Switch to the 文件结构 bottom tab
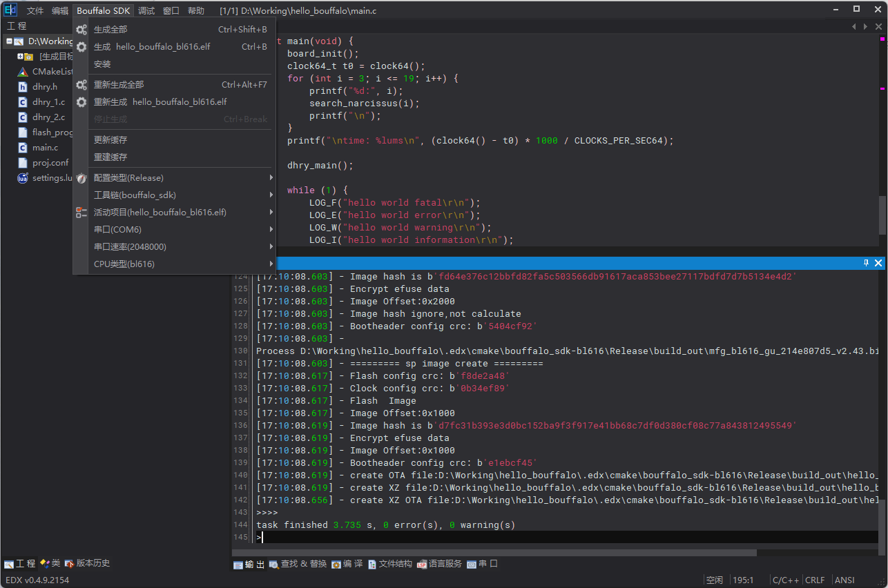Screen dimensions: 888x588 [390, 565]
